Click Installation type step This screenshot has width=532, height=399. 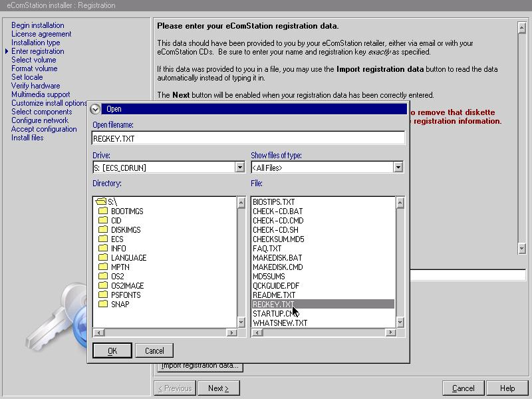[x=36, y=43]
